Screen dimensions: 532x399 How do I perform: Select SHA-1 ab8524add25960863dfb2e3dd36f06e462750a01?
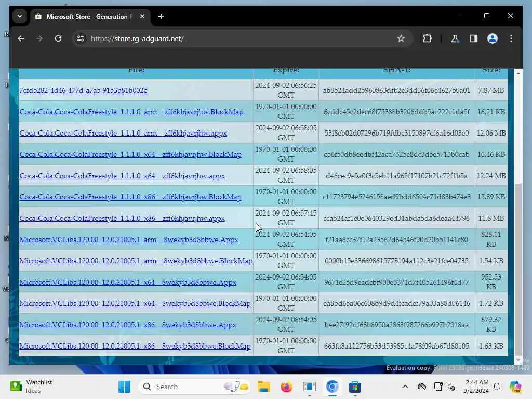click(x=396, y=90)
